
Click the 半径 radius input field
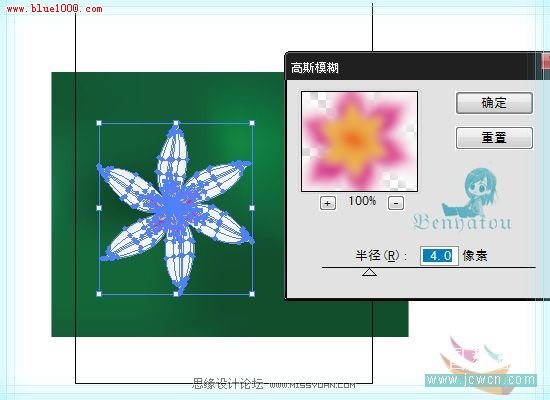pos(439,255)
